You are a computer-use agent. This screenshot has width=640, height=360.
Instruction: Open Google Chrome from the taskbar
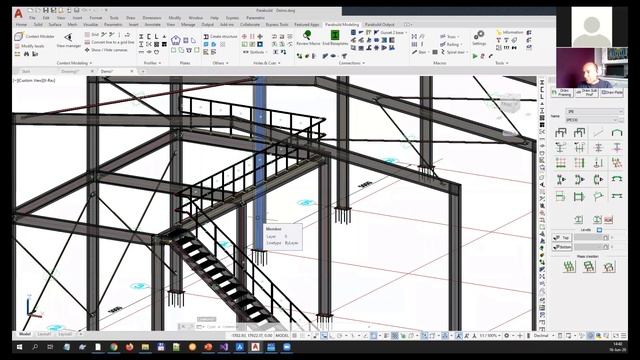tap(114, 347)
